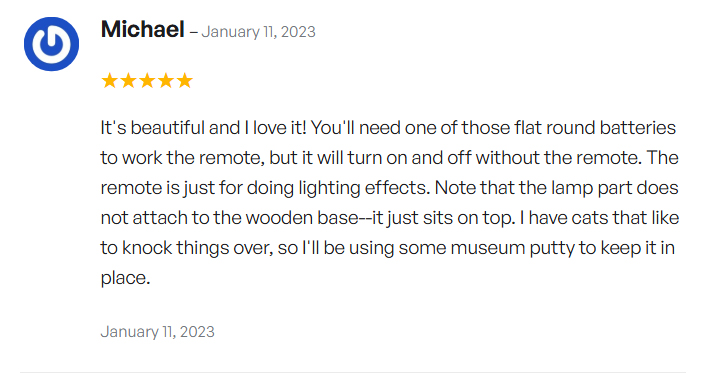Select the second gold rating star

[x=128, y=81]
